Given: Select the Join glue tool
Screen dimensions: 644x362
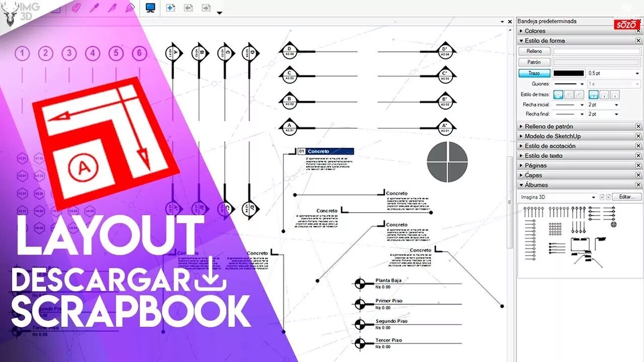Looking at the screenshot, I should pos(130,8).
